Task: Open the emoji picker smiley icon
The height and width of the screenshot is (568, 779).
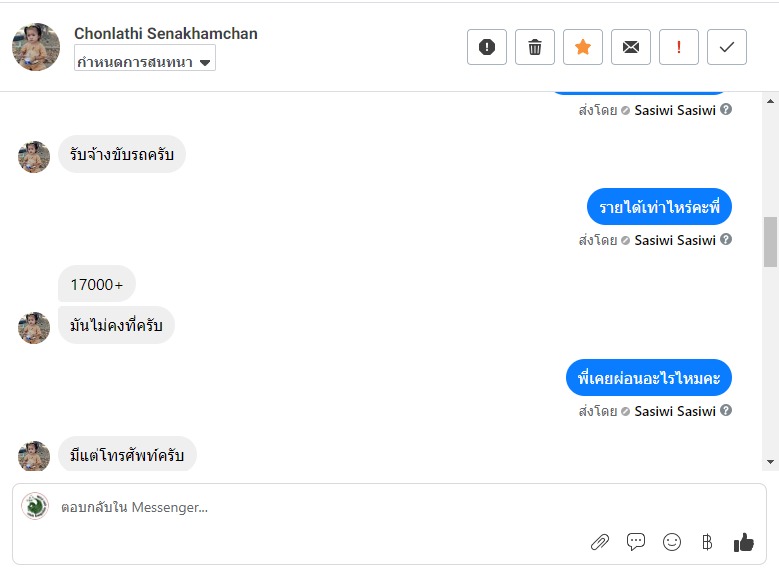Action: [672, 542]
